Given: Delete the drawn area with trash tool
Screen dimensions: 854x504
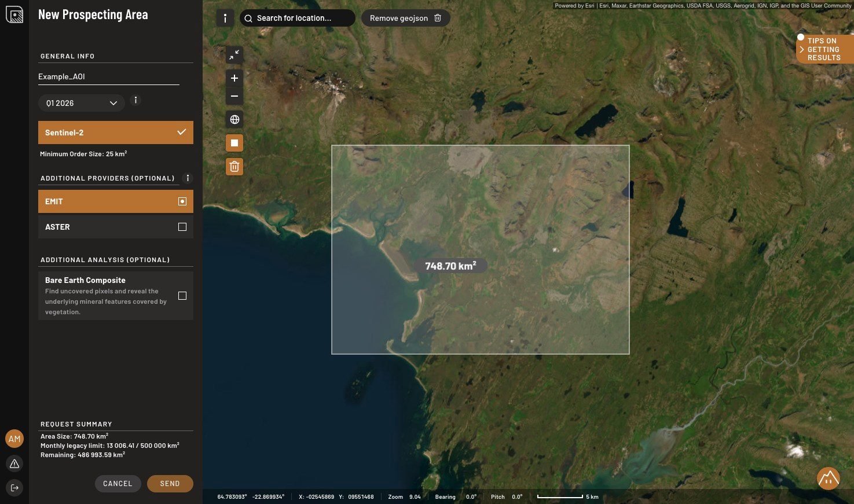Looking at the screenshot, I should pyautogui.click(x=234, y=167).
